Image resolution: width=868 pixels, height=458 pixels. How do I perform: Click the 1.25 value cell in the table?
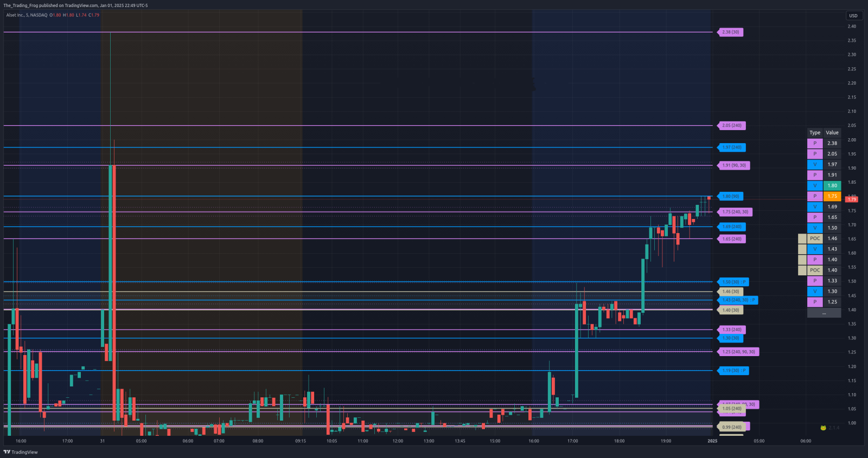click(832, 302)
